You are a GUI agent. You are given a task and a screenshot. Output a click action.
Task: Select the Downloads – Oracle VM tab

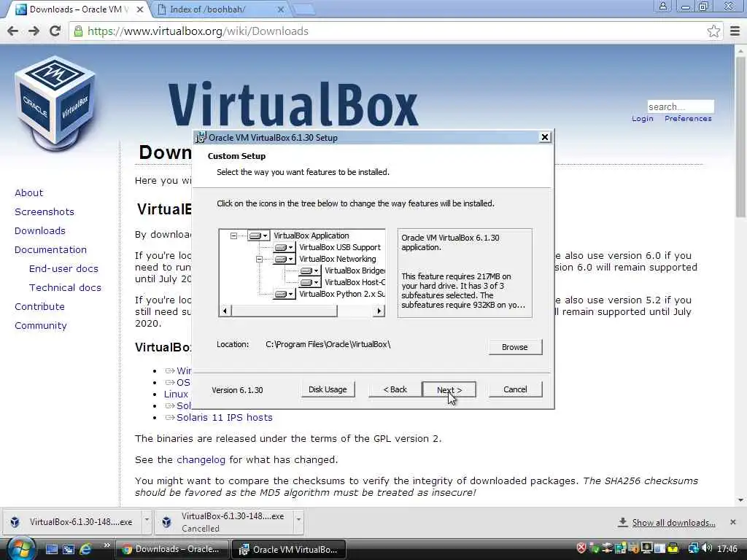click(x=76, y=9)
